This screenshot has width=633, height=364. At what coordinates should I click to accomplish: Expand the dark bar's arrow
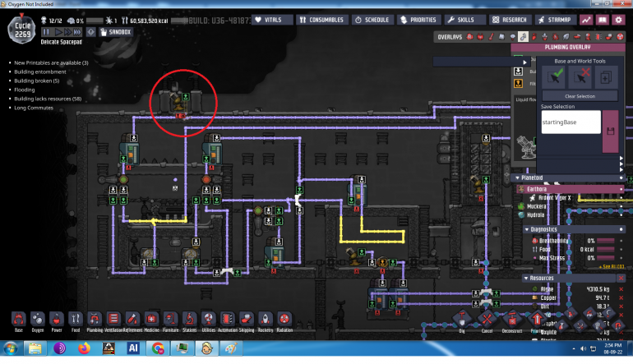(524, 62)
